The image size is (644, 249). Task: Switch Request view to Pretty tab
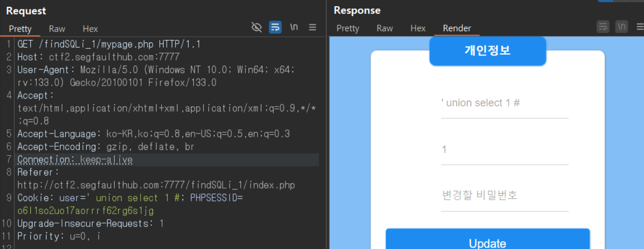pos(20,29)
